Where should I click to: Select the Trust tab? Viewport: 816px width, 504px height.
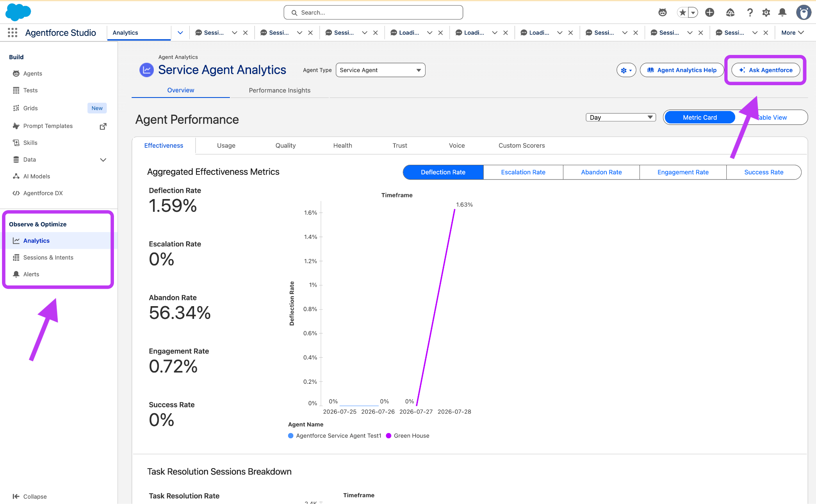click(x=400, y=146)
